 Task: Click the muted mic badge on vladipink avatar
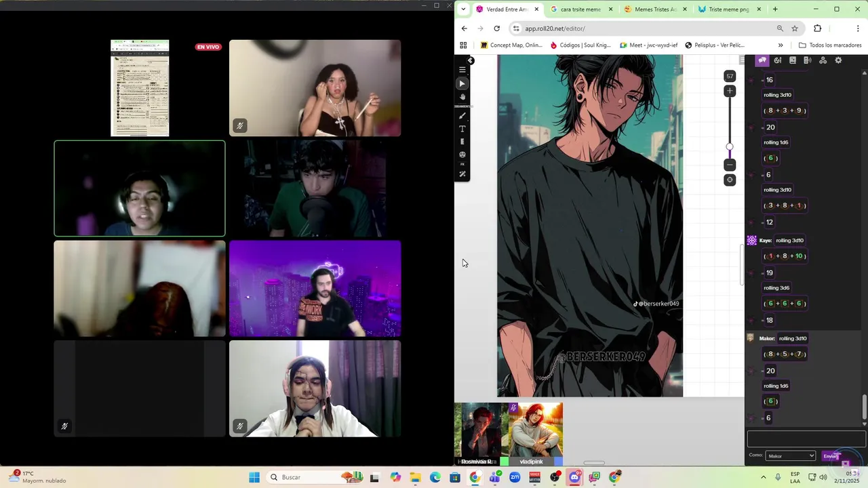513,408
